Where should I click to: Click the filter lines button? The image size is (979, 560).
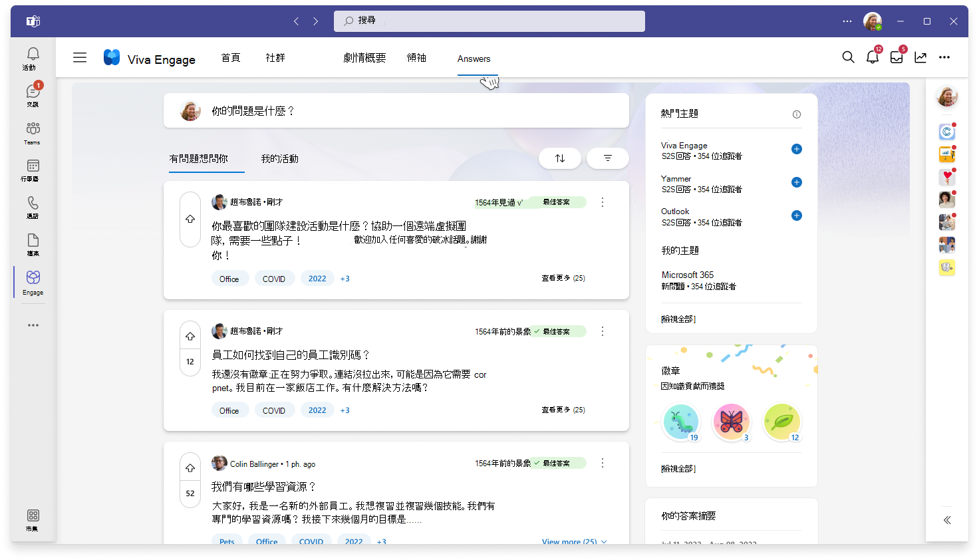(608, 158)
